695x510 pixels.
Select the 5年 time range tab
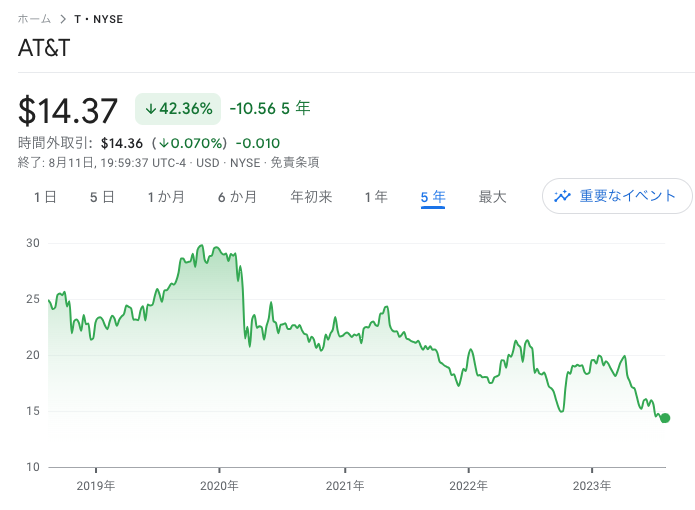point(433,197)
